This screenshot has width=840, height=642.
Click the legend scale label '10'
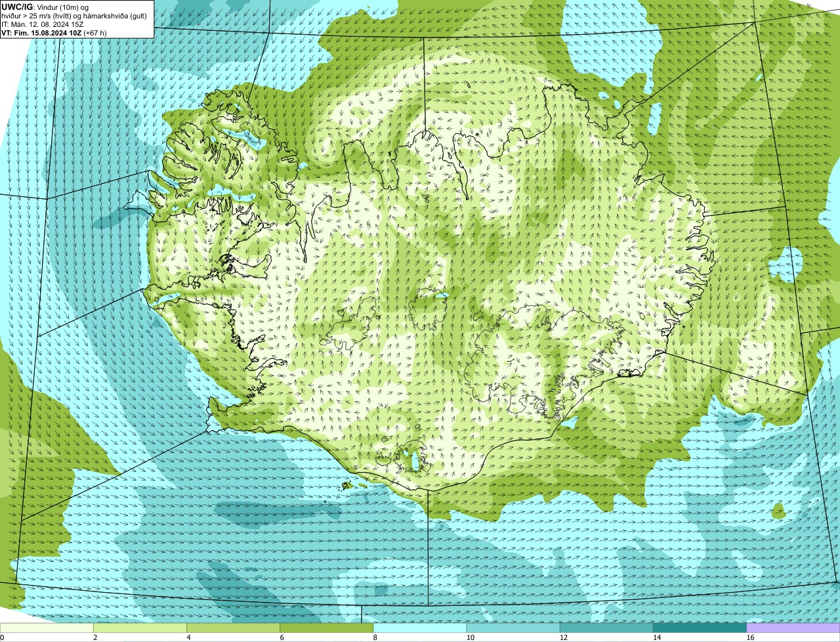[x=469, y=637]
